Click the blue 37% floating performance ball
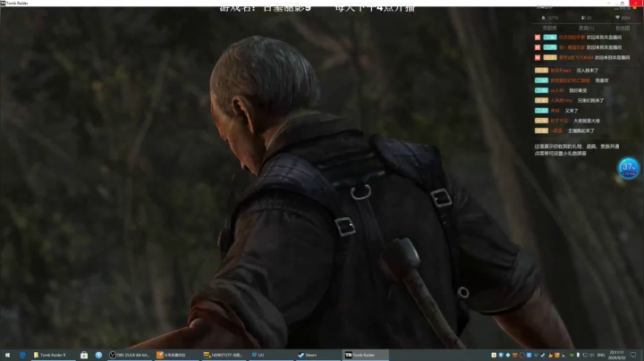The image size is (644, 361). click(x=629, y=168)
